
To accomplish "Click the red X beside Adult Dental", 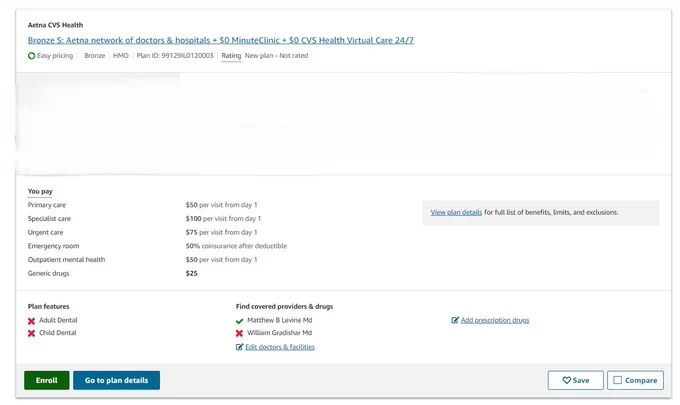I will [31, 321].
